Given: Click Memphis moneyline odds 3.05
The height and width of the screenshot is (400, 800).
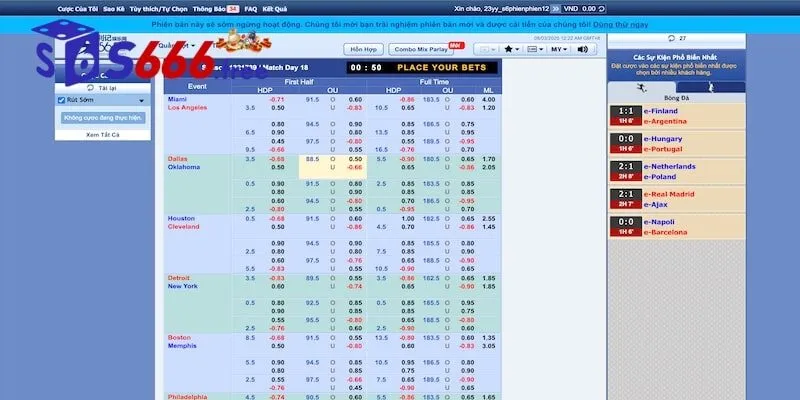Looking at the screenshot, I should tap(488, 346).
